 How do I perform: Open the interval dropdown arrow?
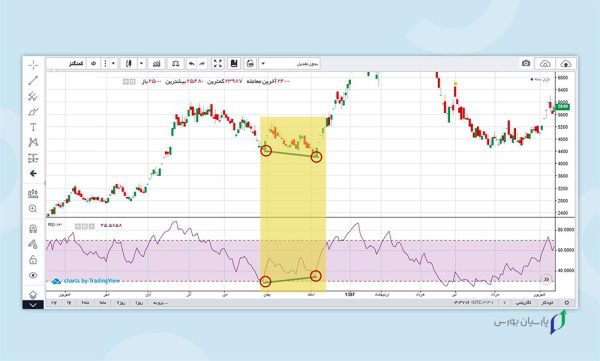113,64
